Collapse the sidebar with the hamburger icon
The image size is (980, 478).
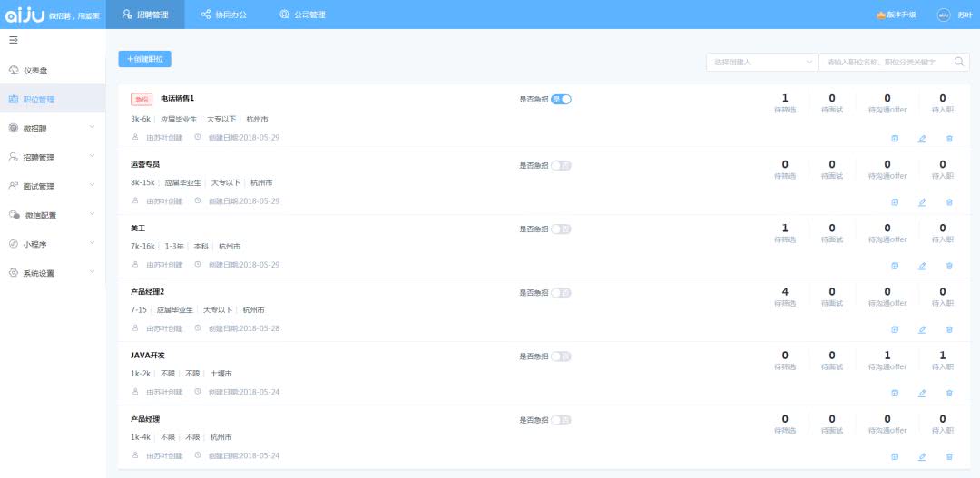tap(14, 41)
